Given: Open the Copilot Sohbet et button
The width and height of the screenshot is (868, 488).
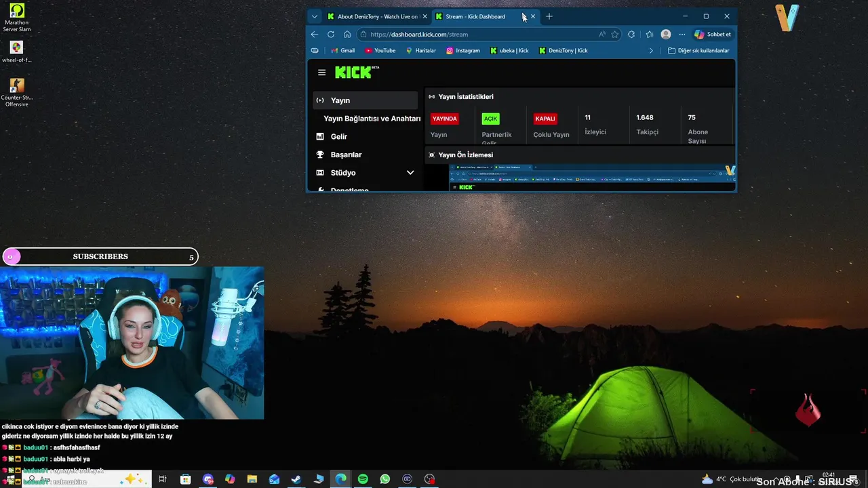Looking at the screenshot, I should [713, 35].
